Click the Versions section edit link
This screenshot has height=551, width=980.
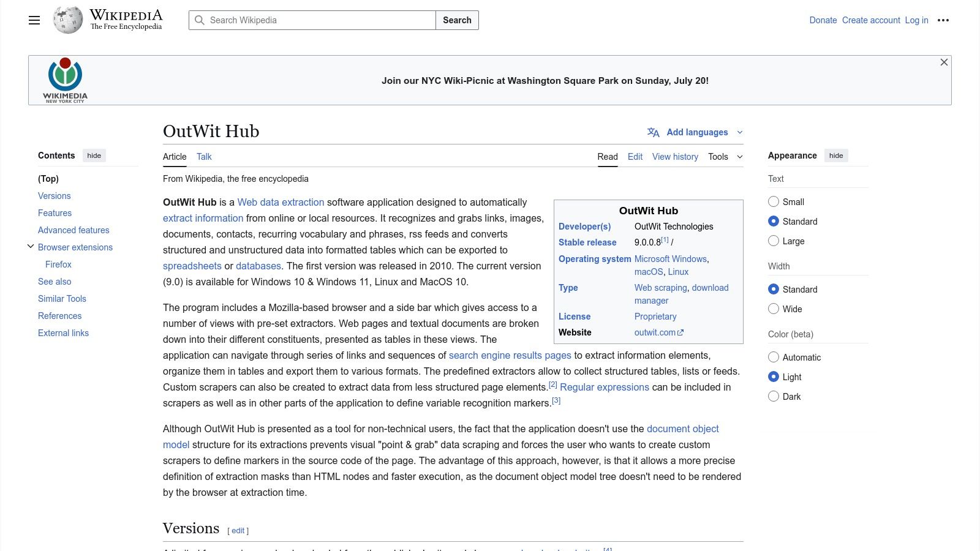238,531
